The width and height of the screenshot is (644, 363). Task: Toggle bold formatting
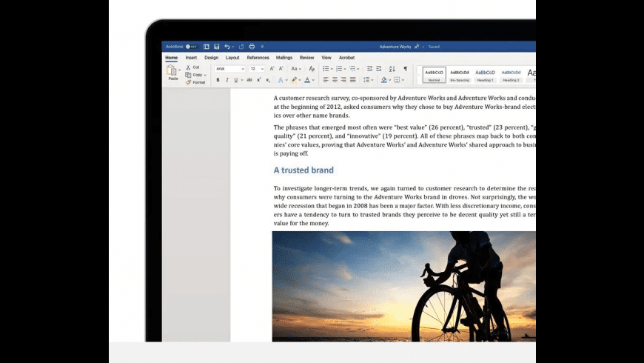click(x=218, y=80)
